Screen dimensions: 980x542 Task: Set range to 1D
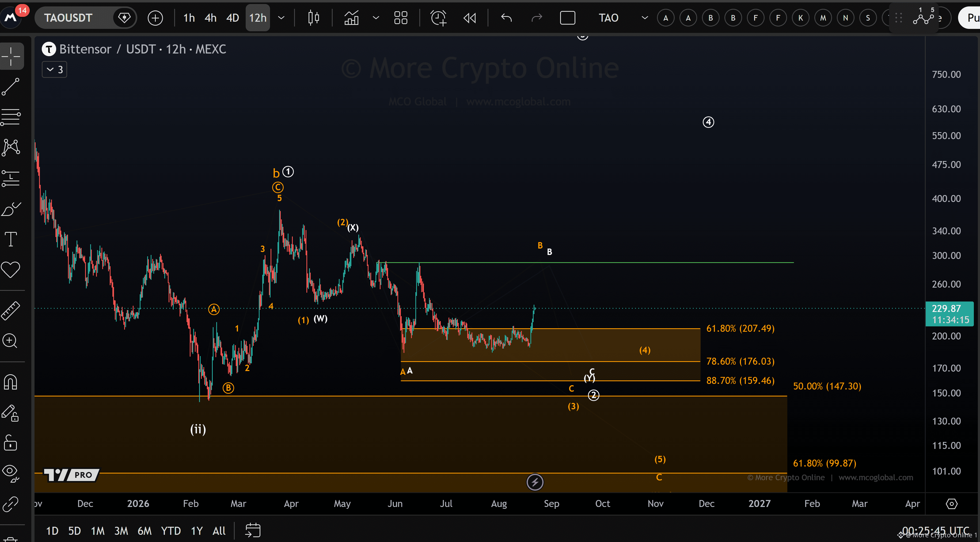tap(52, 530)
